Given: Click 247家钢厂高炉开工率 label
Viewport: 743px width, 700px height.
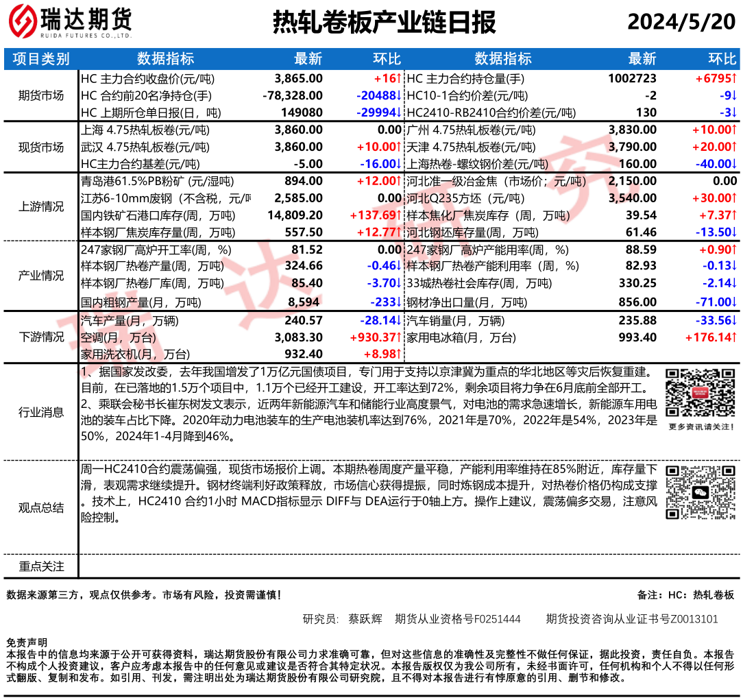Looking at the screenshot, I should [x=156, y=250].
